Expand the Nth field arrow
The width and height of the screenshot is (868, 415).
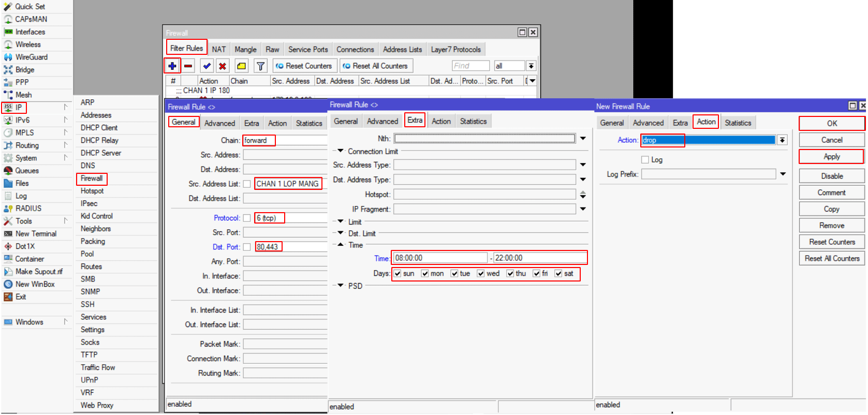583,138
